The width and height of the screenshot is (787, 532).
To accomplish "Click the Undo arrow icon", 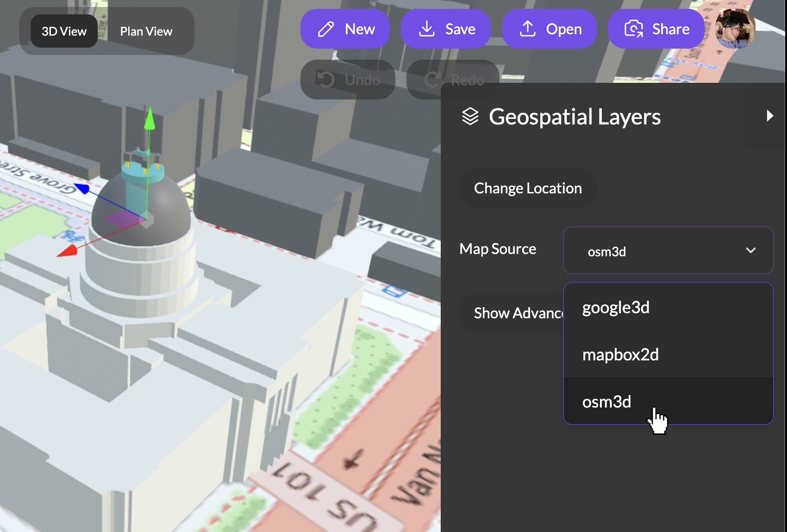I will (327, 79).
